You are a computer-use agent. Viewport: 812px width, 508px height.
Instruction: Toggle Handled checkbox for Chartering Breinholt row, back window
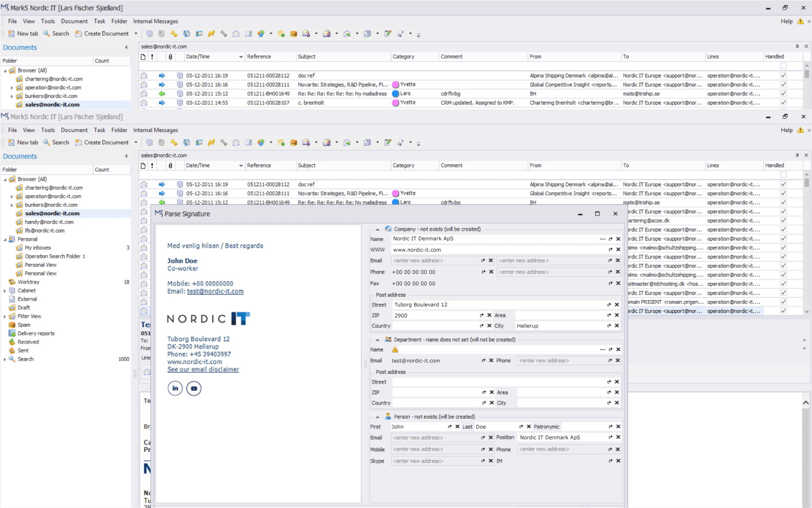coord(783,103)
